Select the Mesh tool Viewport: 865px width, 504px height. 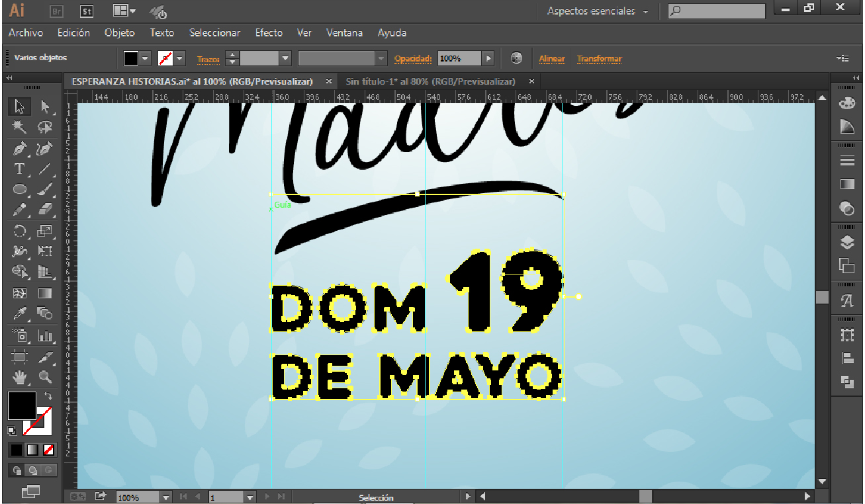[20, 293]
